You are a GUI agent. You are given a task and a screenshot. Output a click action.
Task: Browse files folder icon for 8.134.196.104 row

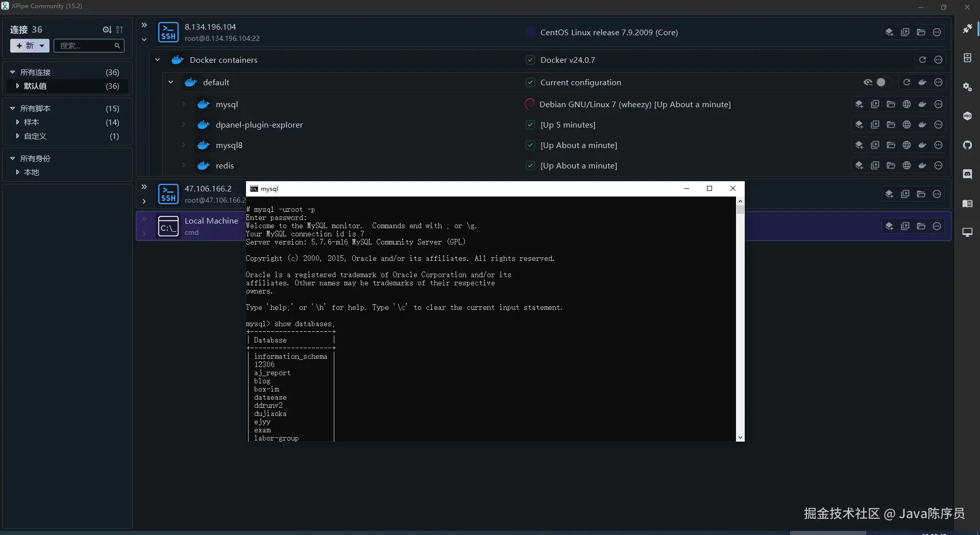point(921,32)
